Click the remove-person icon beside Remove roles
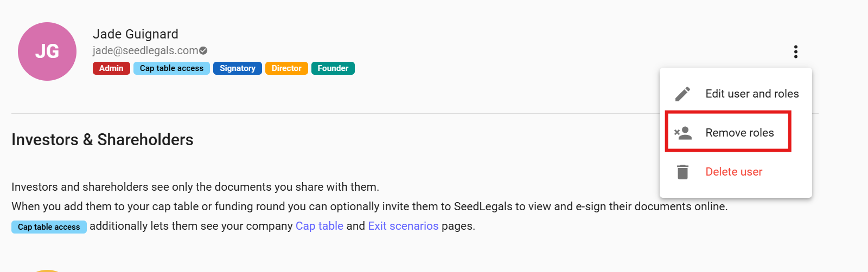 tap(682, 133)
